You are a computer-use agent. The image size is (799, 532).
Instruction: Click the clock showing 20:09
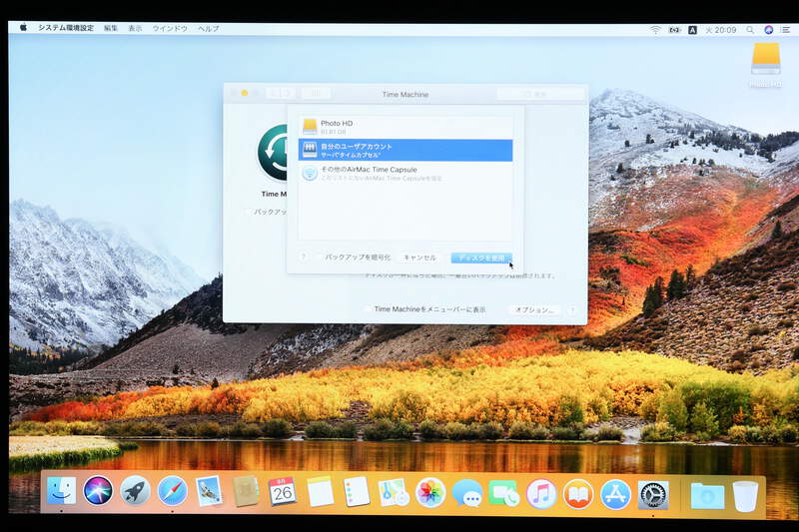(720, 30)
